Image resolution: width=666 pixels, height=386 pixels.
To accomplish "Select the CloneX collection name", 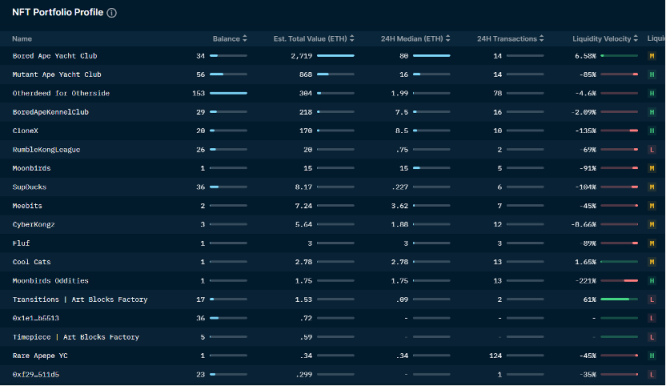I will pyautogui.click(x=25, y=131).
